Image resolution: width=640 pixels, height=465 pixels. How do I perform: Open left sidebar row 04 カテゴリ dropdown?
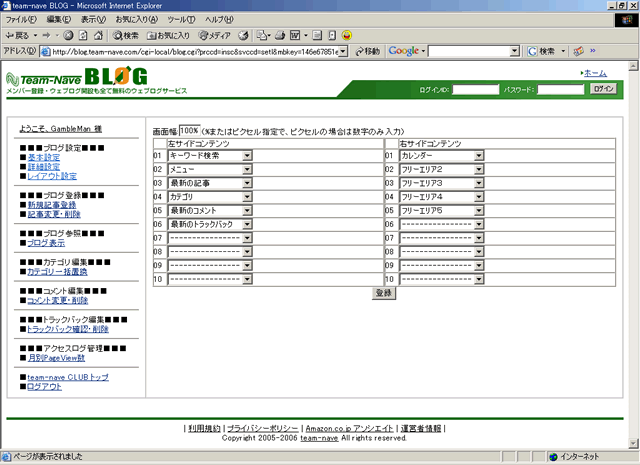[247, 197]
